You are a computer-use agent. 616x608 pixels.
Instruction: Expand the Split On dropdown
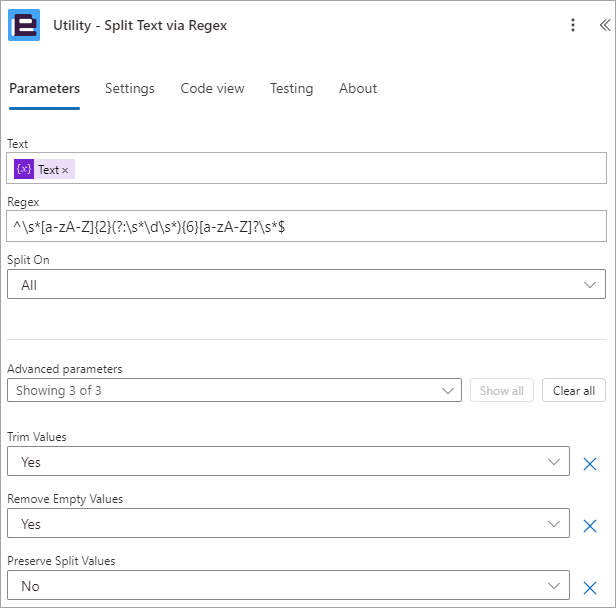(306, 285)
